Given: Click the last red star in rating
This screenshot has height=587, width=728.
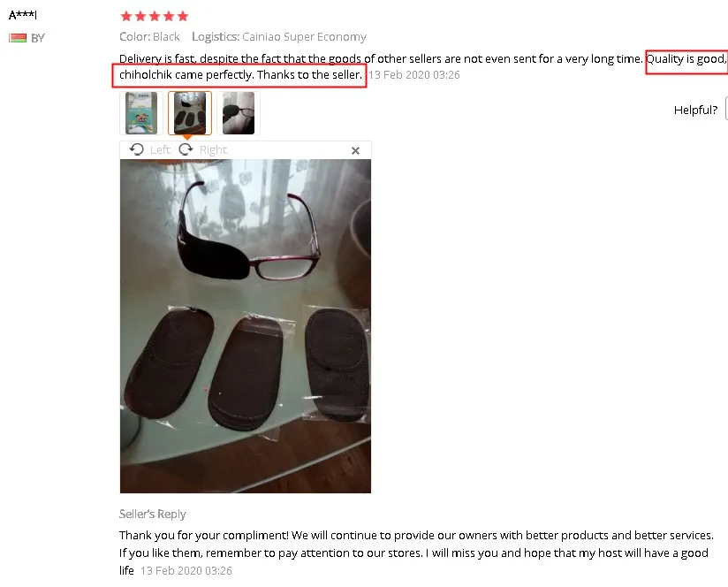Looking at the screenshot, I should point(183,16).
